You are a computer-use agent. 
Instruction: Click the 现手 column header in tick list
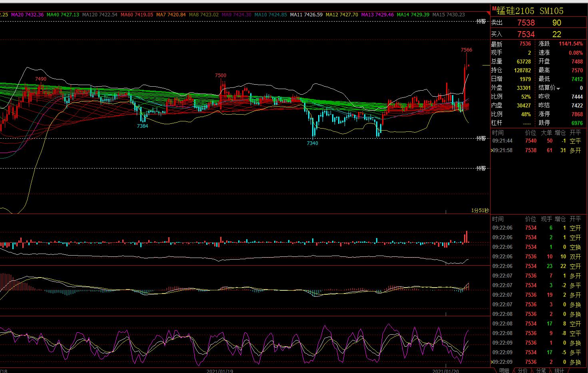[x=546, y=219]
